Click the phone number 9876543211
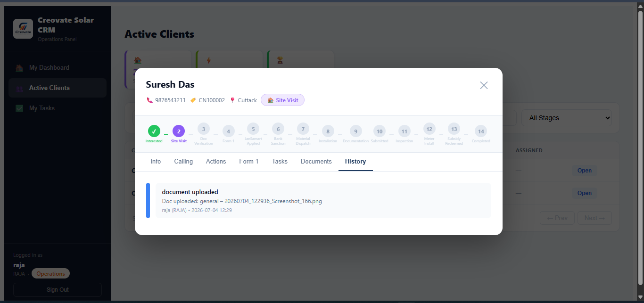 coord(170,100)
